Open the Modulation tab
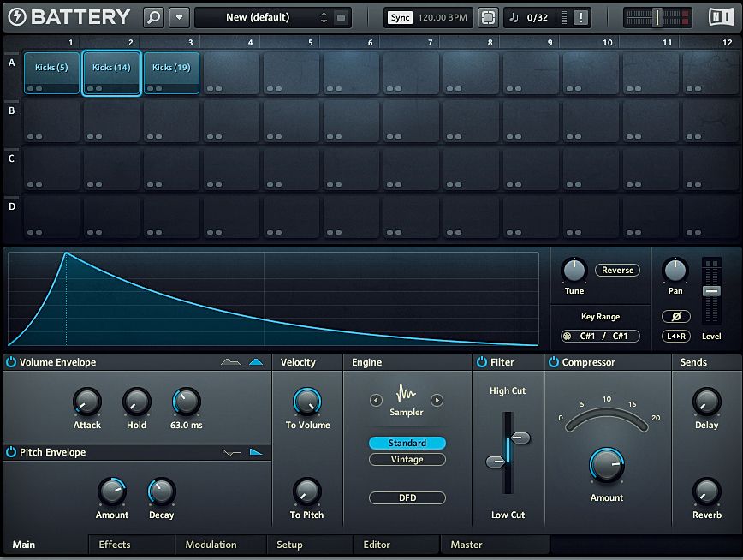The width and height of the screenshot is (743, 560). (x=212, y=545)
